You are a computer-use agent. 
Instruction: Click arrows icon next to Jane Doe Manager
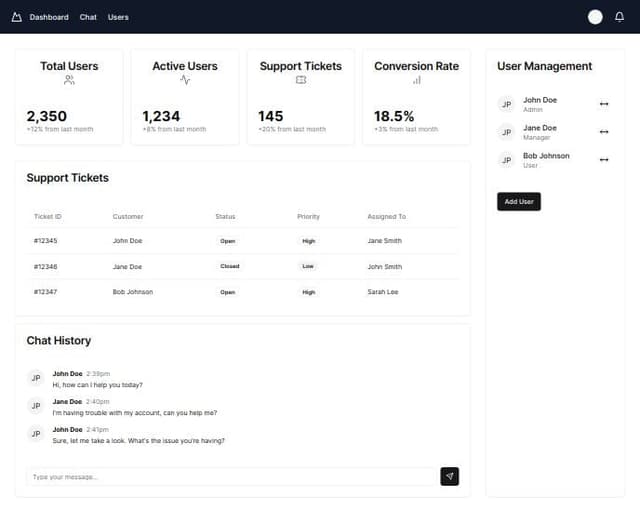[x=604, y=132]
